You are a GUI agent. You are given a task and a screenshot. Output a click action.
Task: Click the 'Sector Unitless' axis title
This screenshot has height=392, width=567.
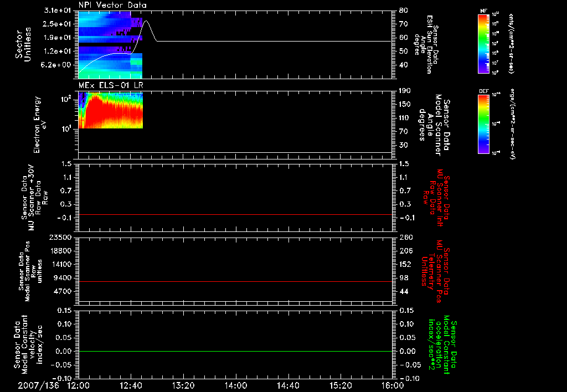click(23, 44)
